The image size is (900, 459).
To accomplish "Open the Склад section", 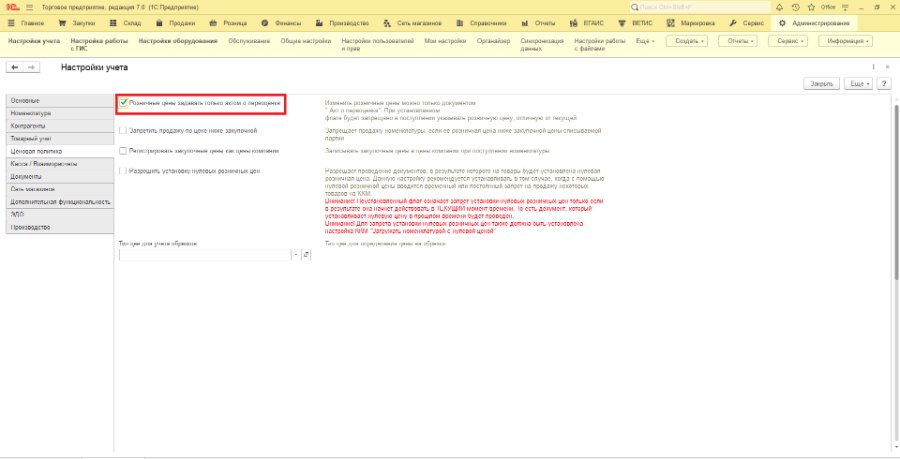I will pos(125,23).
